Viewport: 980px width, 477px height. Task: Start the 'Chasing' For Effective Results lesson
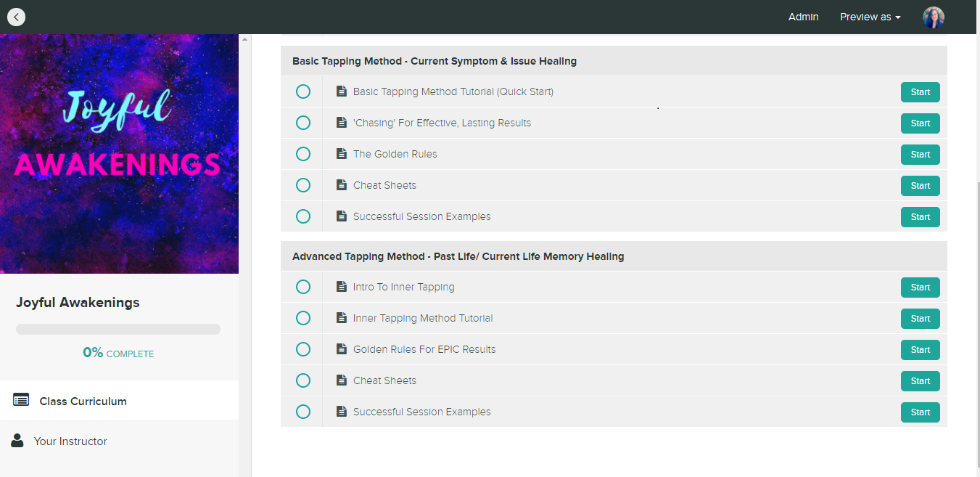point(920,123)
